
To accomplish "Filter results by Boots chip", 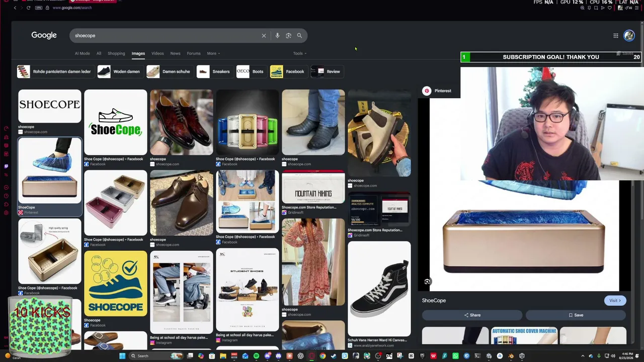I will [251, 71].
